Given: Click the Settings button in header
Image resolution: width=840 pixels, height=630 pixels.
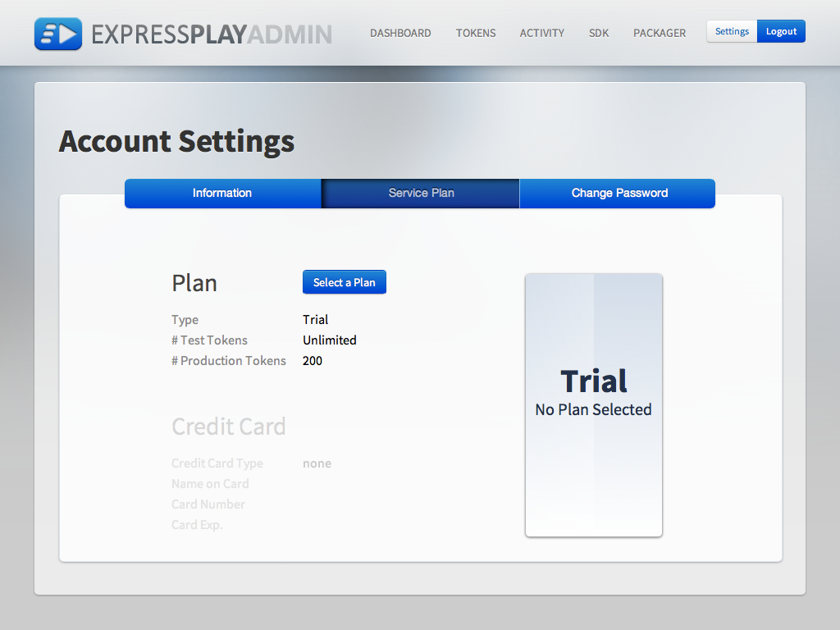Looking at the screenshot, I should point(732,31).
